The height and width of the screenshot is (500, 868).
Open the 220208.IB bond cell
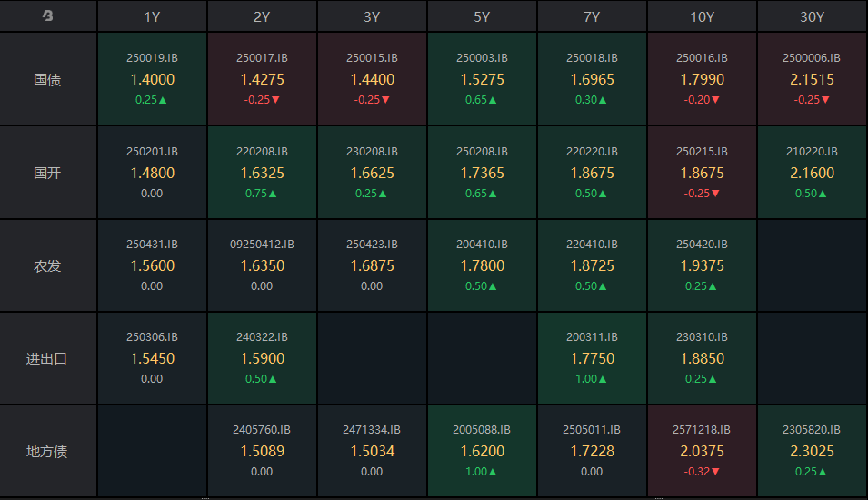pyautogui.click(x=262, y=173)
